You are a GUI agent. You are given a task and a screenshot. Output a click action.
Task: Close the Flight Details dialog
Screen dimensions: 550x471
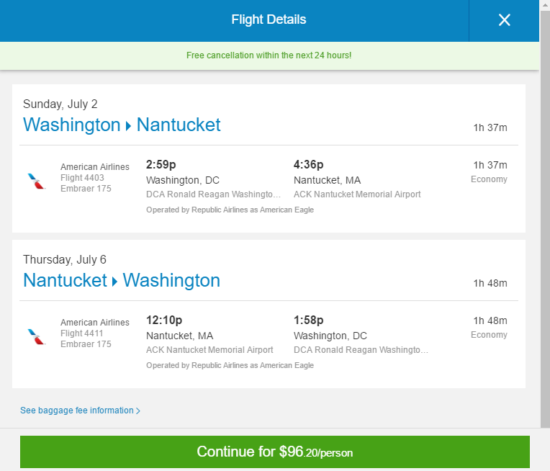tap(504, 20)
